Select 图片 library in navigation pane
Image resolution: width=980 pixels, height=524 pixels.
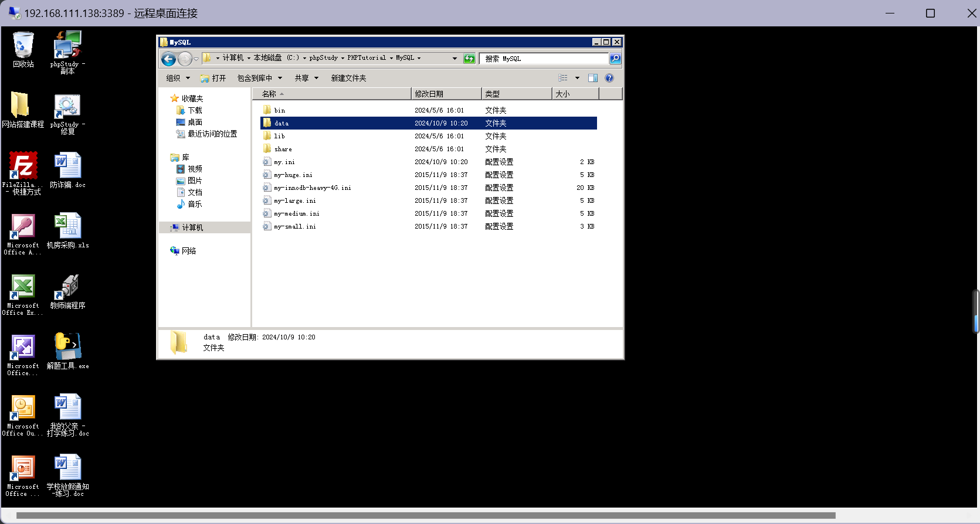(x=189, y=181)
